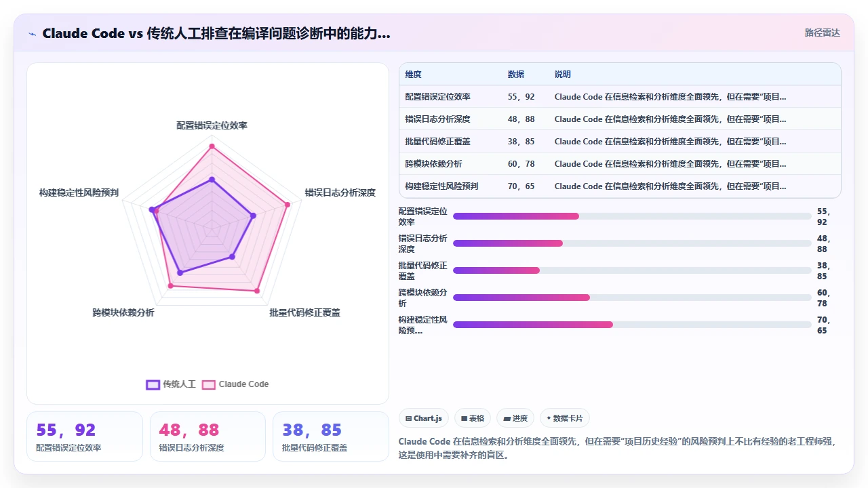Click the 构建稳定性风险预判 table row
868x488 pixels.
(x=620, y=186)
